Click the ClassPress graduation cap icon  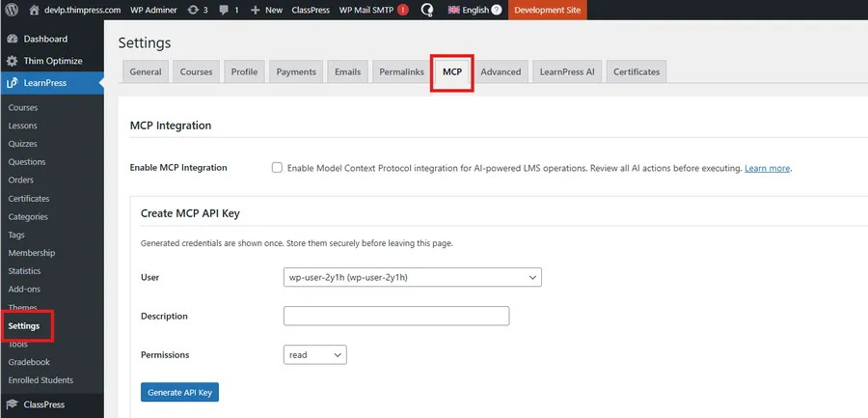(x=13, y=404)
